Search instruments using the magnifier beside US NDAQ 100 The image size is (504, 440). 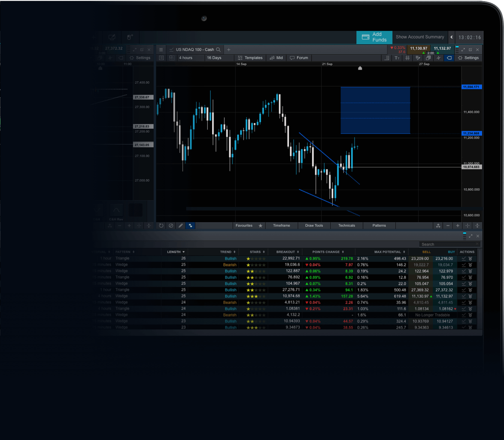218,50
